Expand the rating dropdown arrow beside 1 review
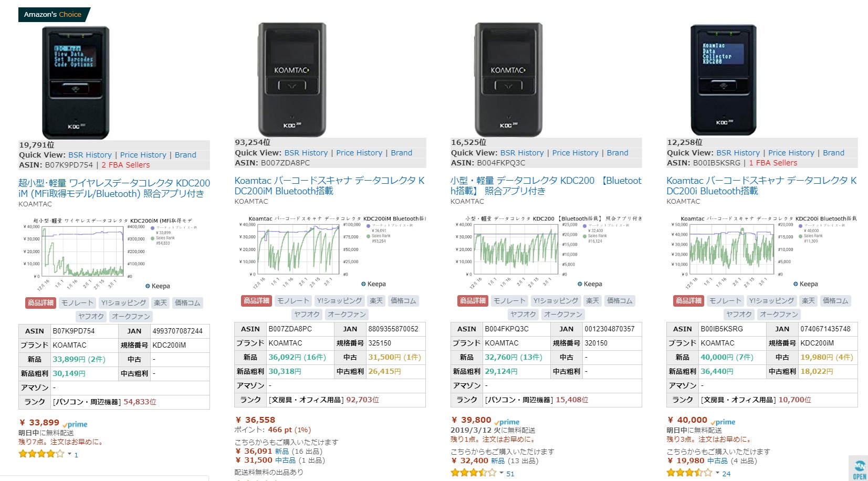The height and width of the screenshot is (481, 868). pos(69,454)
